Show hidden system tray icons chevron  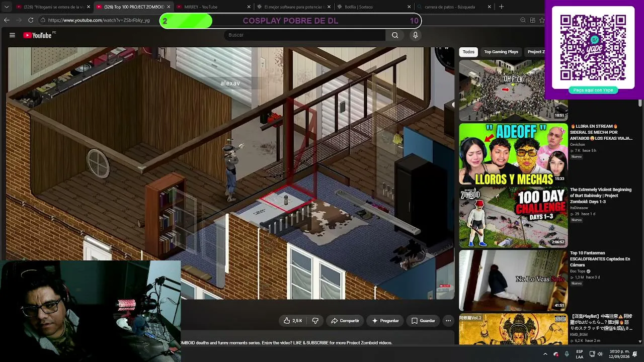[x=545, y=354]
